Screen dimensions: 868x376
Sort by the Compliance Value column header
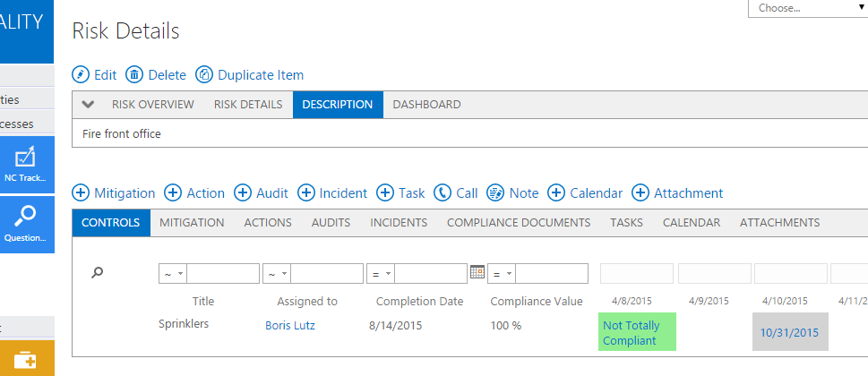[x=537, y=302]
